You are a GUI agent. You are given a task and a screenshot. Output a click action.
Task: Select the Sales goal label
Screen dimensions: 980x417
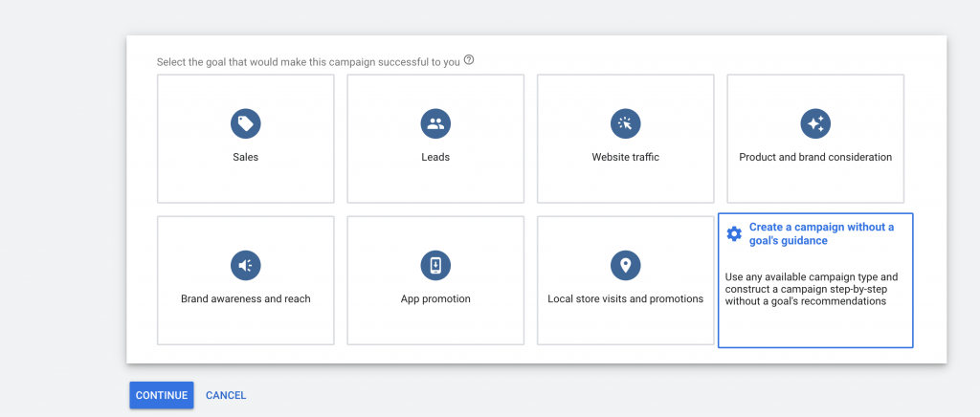point(245,157)
